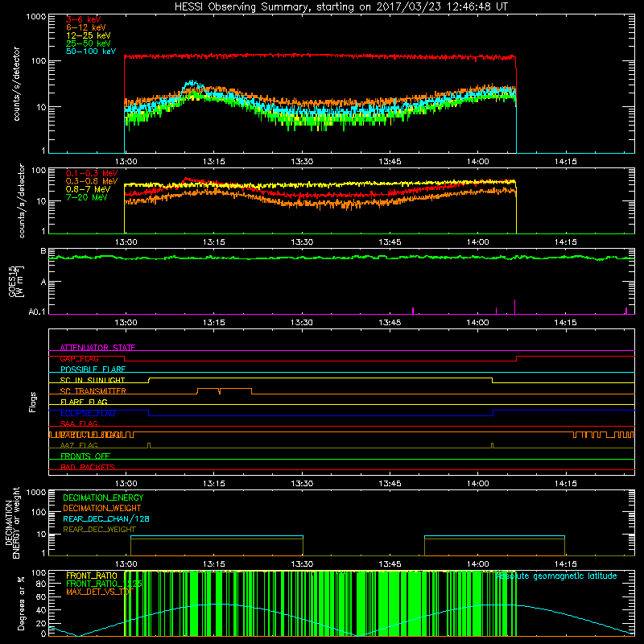Viewport: 644px width, 644px height.
Task: Select the SAA_FLAG label
Action: (x=79, y=423)
